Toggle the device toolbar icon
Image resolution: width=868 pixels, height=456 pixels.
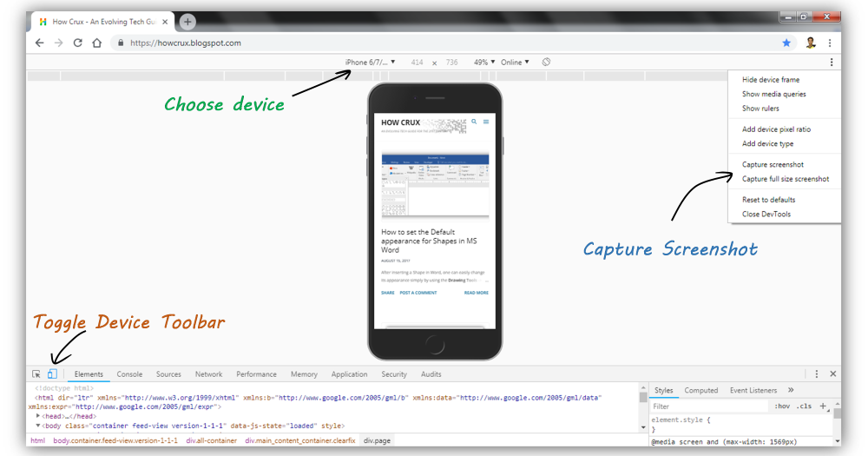tap(52, 374)
